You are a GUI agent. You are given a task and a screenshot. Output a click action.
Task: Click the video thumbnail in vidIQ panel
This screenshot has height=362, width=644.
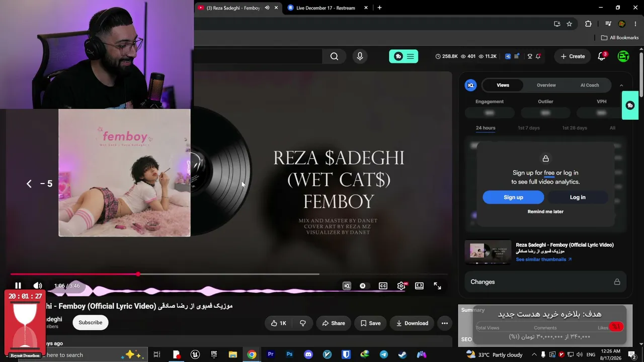point(488,252)
